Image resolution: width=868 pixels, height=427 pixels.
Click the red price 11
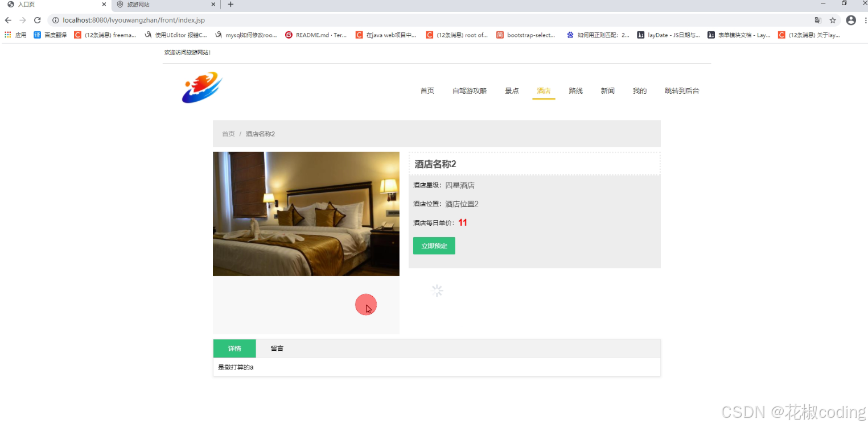click(x=463, y=223)
